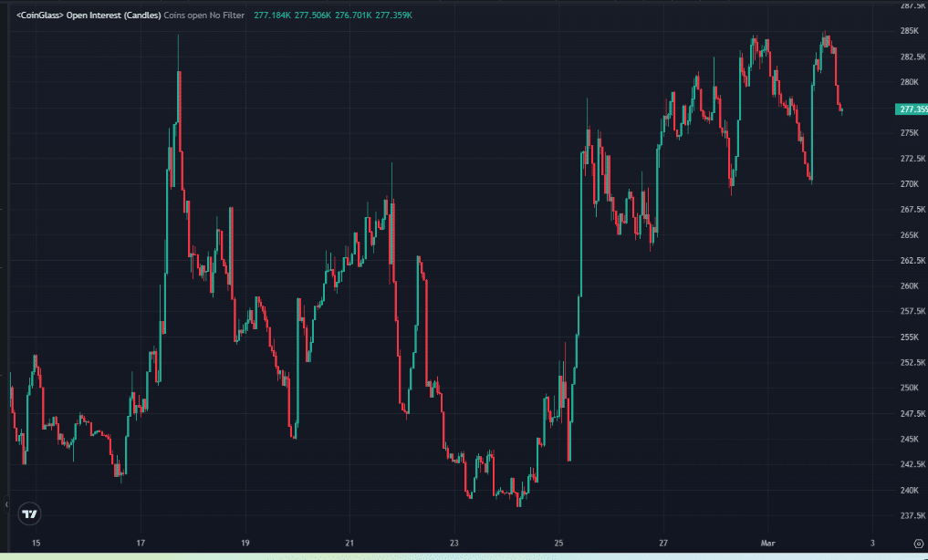This screenshot has height=560, width=928.
Task: Click the 247.5K label on price axis
Action: pos(912,413)
